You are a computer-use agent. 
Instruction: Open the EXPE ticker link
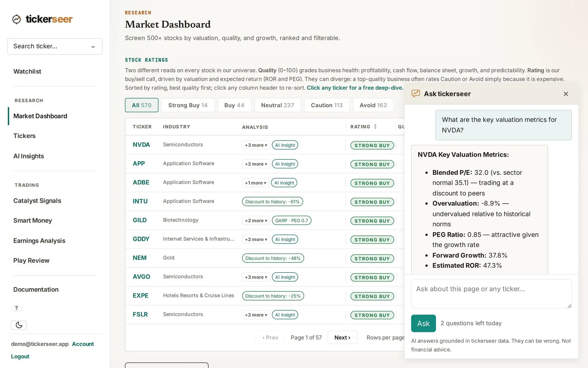coord(140,296)
